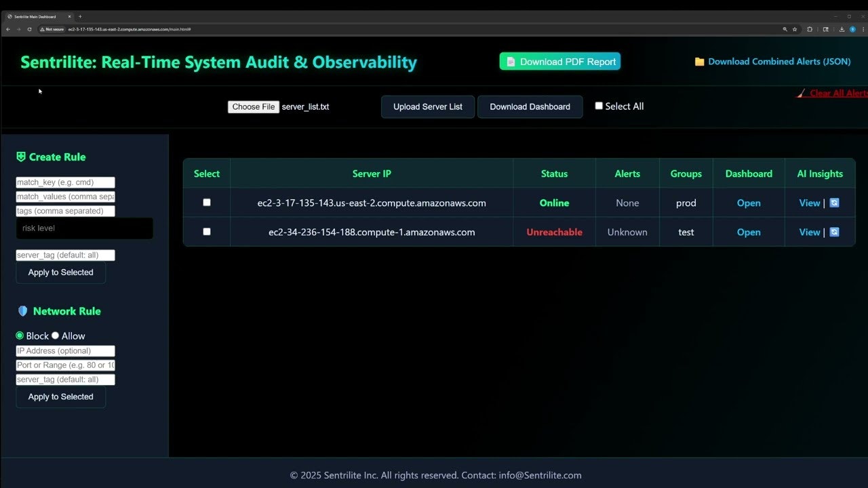
Task: Focus the match_key input field
Action: [x=66, y=182]
